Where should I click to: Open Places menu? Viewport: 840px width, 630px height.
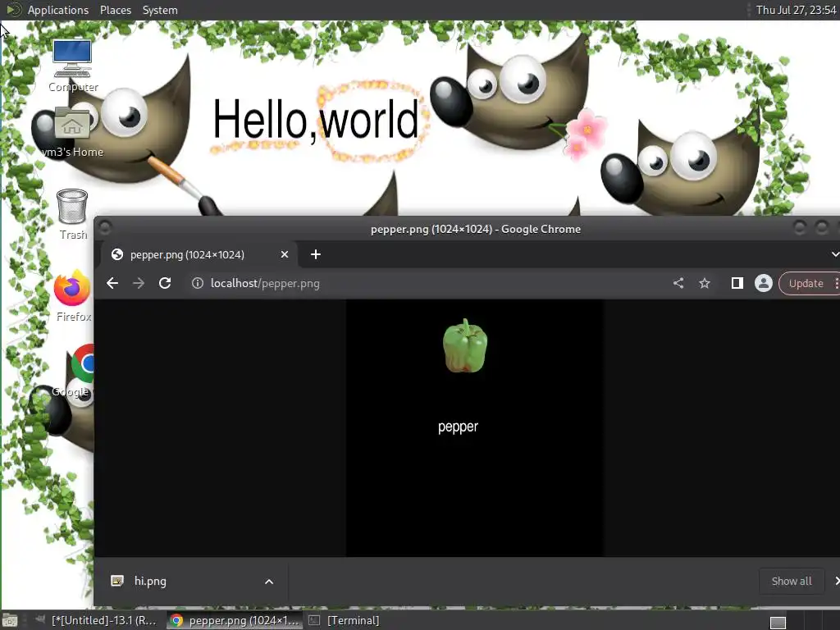point(116,10)
